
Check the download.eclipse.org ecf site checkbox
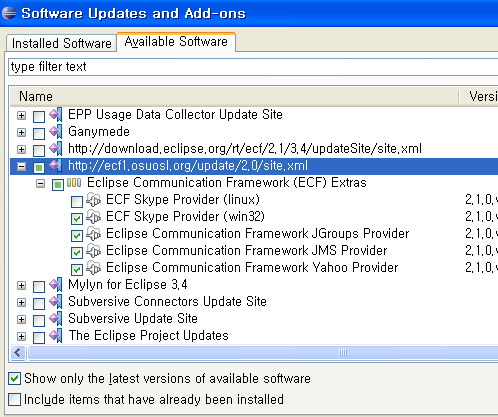click(39, 151)
